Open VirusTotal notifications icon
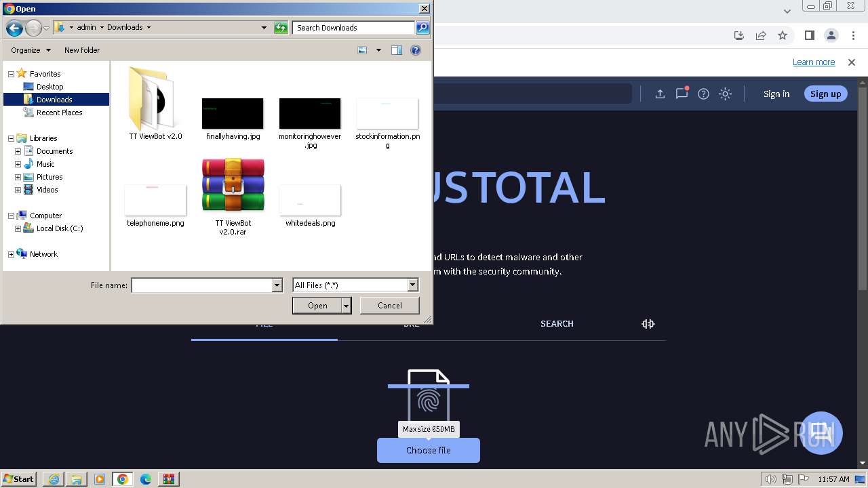The image size is (868, 488). pyautogui.click(x=682, y=94)
